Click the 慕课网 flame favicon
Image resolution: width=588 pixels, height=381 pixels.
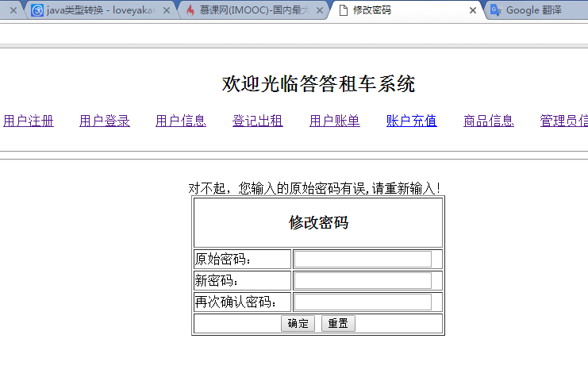click(x=190, y=10)
